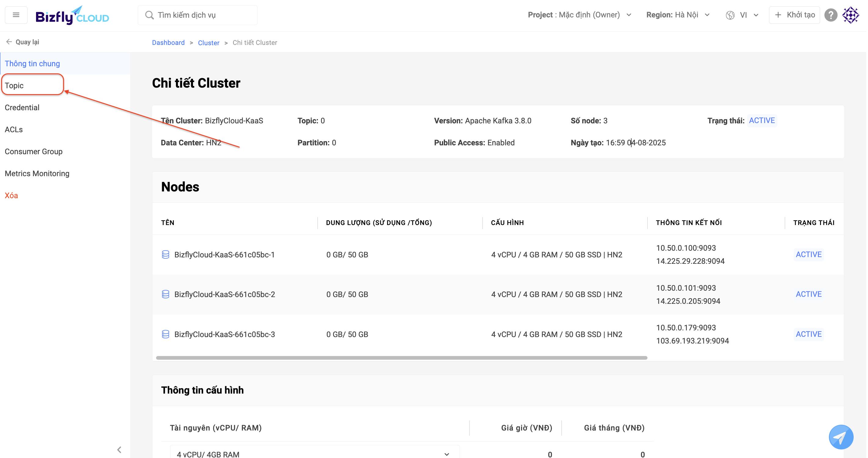The image size is (868, 458).
Task: Open the hamburger menu
Action: [x=16, y=15]
